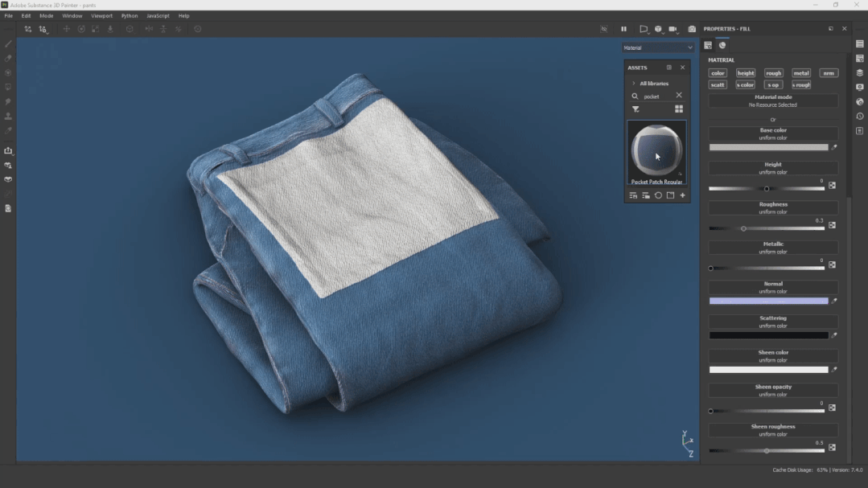Select the Smudge tool
Screen dimensions: 868x488
(8, 102)
